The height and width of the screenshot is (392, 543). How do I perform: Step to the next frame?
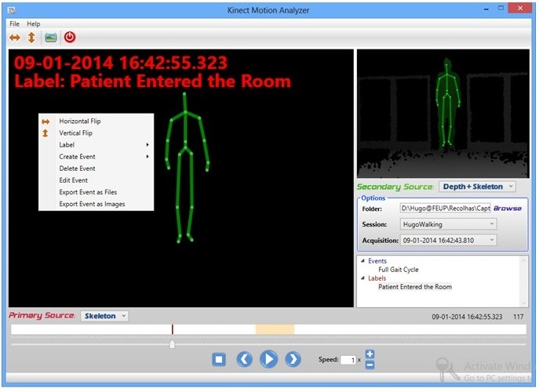coord(293,359)
